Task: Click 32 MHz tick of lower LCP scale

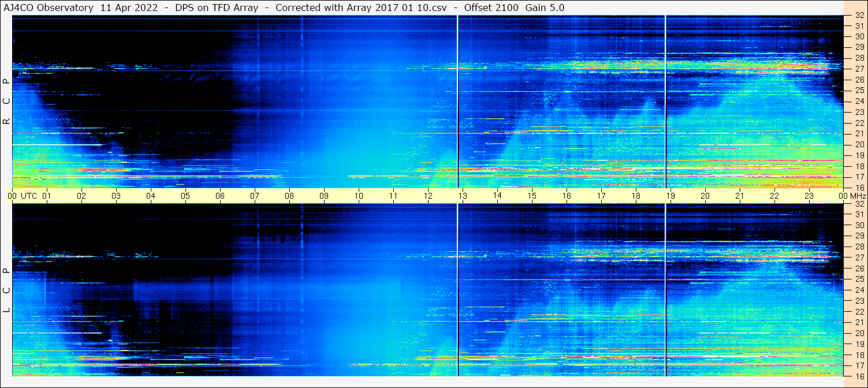Action: (x=859, y=204)
